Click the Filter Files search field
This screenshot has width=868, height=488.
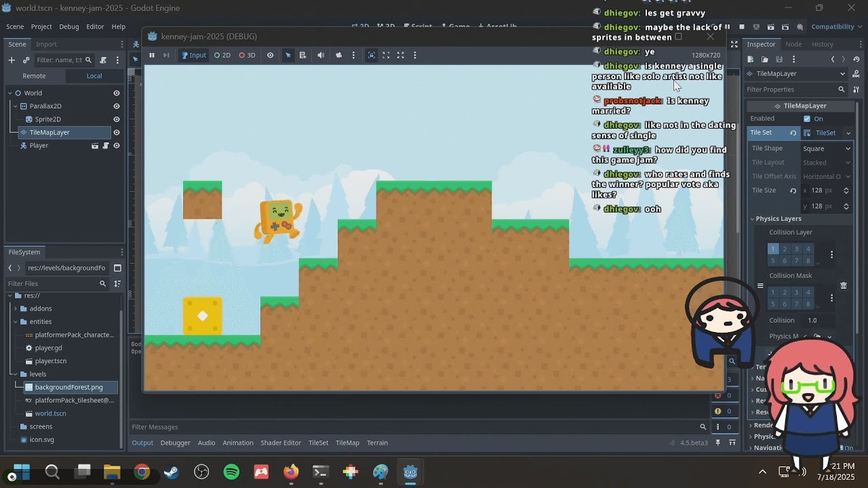coord(57,283)
